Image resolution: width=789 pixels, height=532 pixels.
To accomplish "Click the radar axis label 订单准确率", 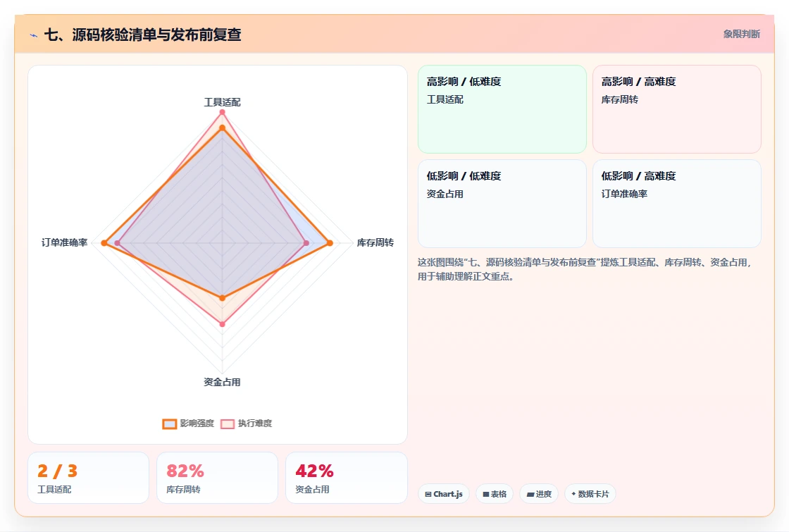I will click(x=64, y=242).
